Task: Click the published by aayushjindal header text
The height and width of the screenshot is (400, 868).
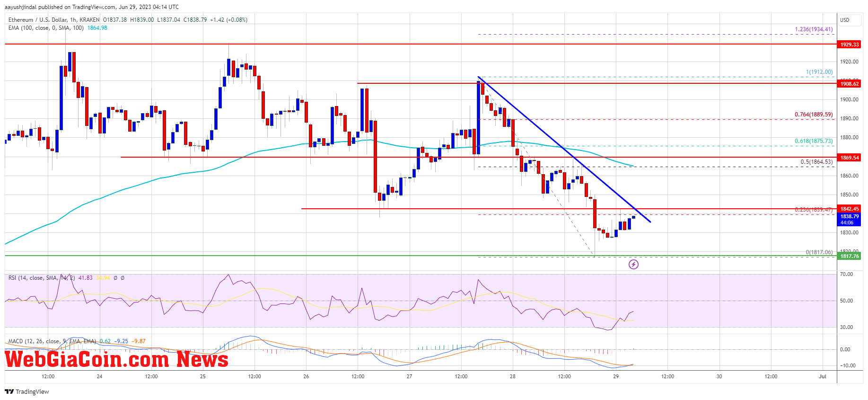Action: pos(92,7)
